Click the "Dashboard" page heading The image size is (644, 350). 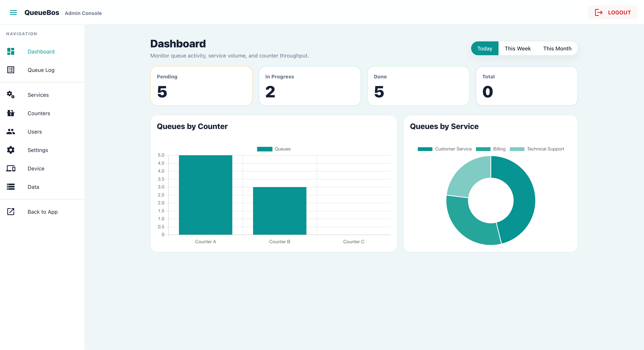[178, 44]
